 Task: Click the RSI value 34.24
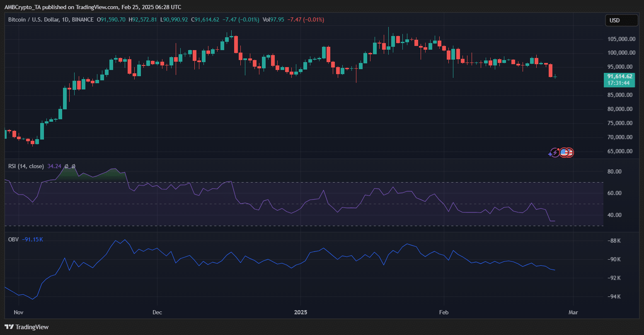(54, 166)
